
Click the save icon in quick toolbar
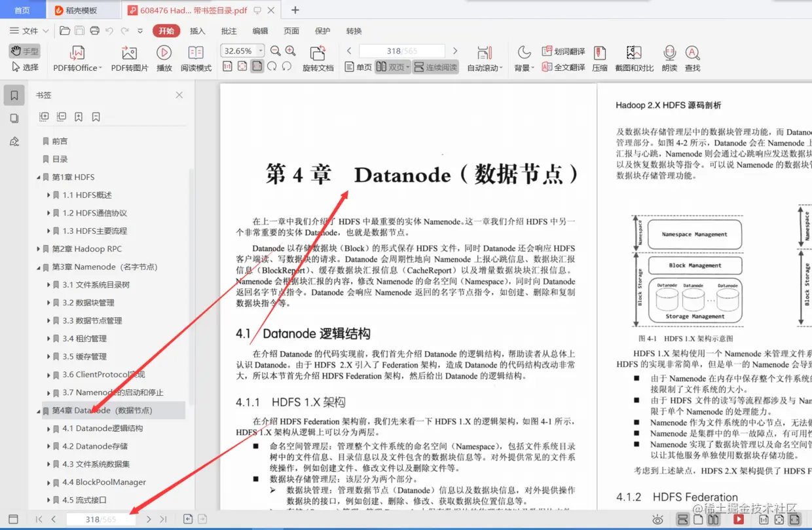79,31
